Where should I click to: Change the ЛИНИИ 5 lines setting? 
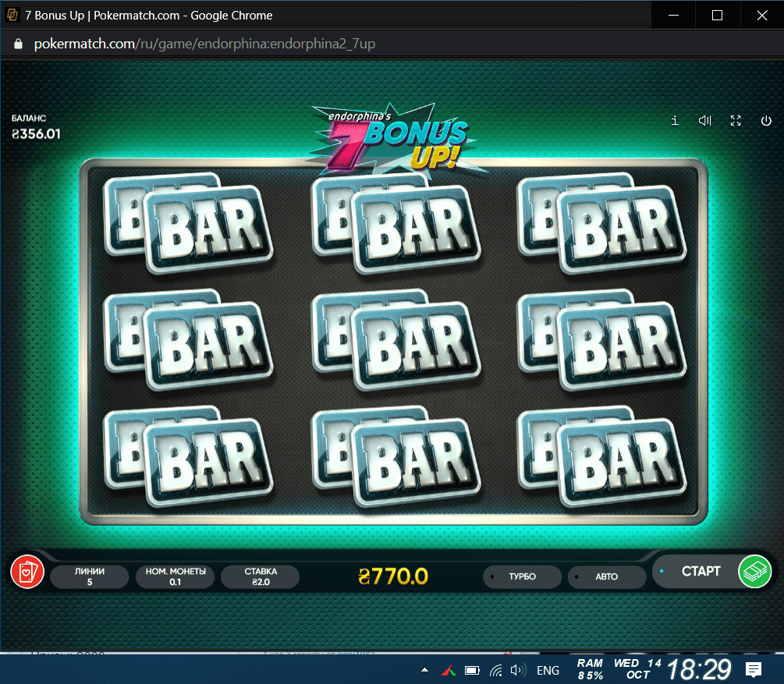pyautogui.click(x=90, y=576)
